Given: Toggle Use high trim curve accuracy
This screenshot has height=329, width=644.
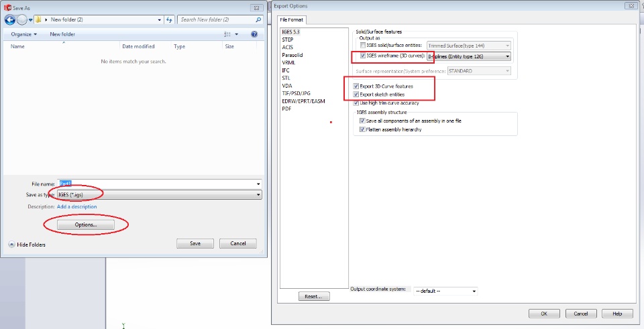Looking at the screenshot, I should (356, 103).
